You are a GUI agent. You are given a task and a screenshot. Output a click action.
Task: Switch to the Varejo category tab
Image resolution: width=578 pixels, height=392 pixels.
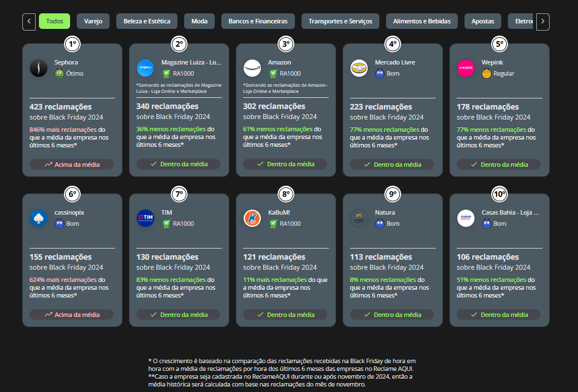[x=93, y=22]
